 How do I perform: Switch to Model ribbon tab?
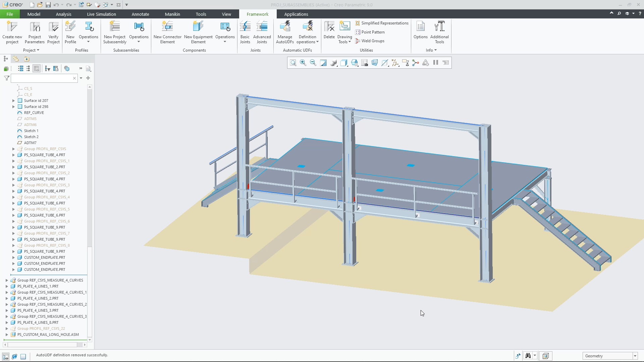coord(34,14)
